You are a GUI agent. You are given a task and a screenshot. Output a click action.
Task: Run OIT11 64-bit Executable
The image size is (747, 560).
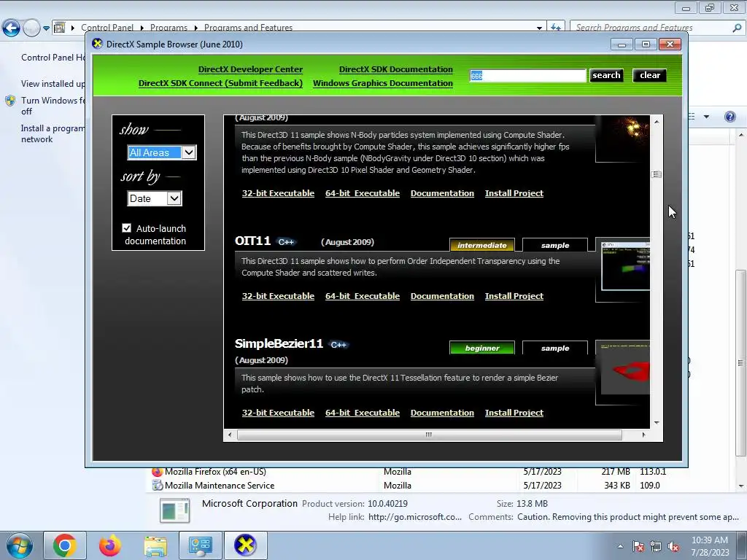tap(363, 296)
